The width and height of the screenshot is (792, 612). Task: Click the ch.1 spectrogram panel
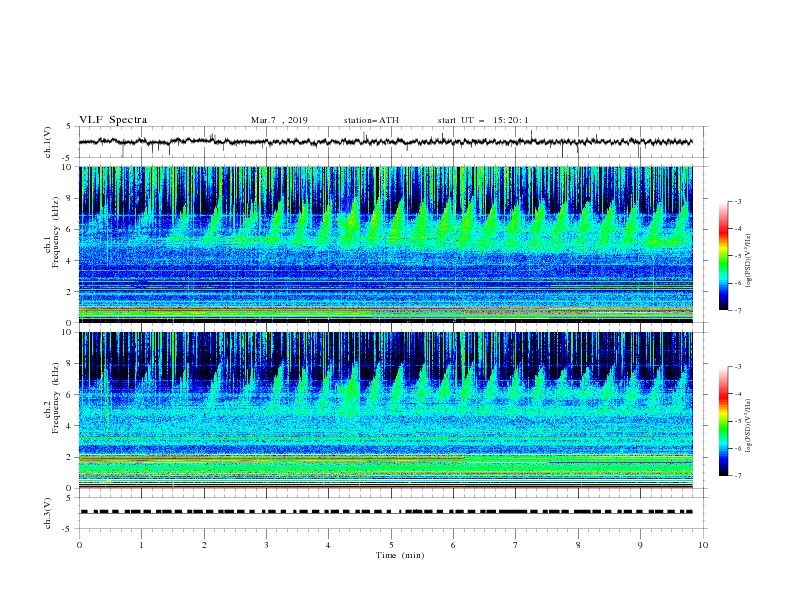click(x=386, y=244)
